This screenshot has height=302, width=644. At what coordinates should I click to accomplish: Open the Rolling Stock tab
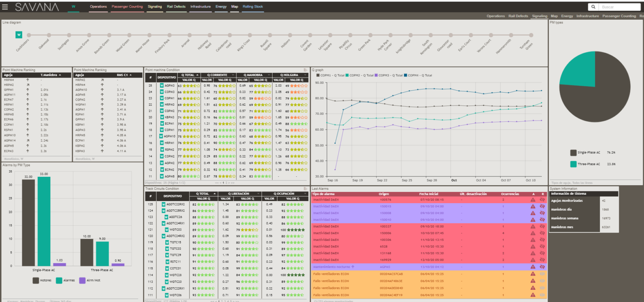pyautogui.click(x=252, y=7)
